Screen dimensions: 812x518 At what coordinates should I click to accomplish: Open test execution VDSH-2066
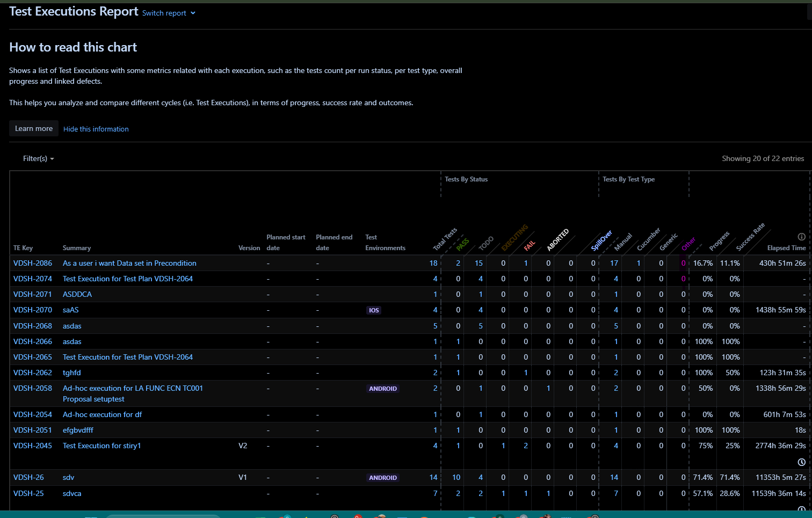33,341
